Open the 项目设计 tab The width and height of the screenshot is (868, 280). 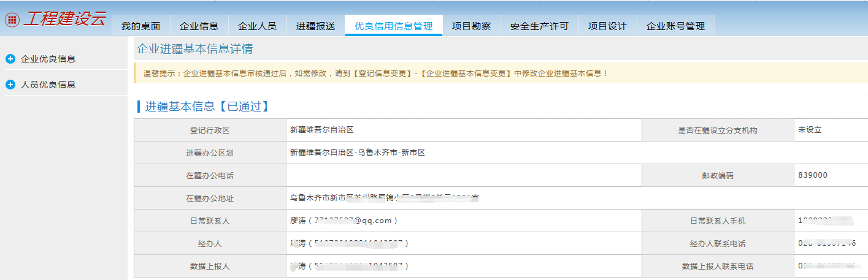(607, 26)
